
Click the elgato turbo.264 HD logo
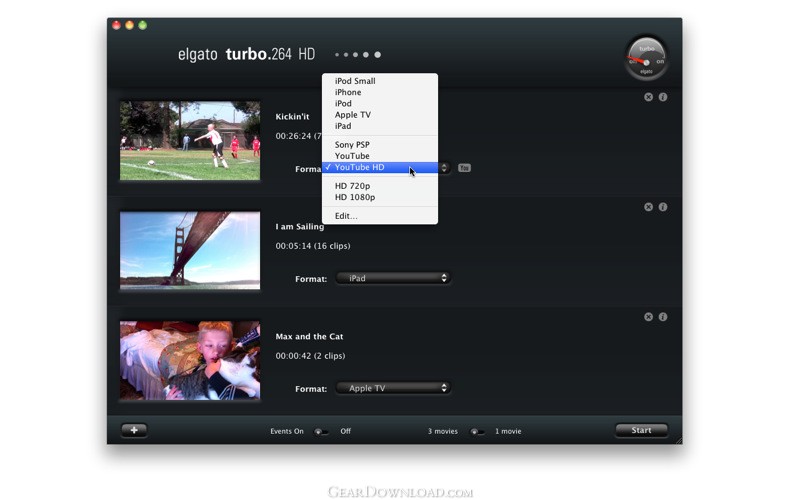246,54
